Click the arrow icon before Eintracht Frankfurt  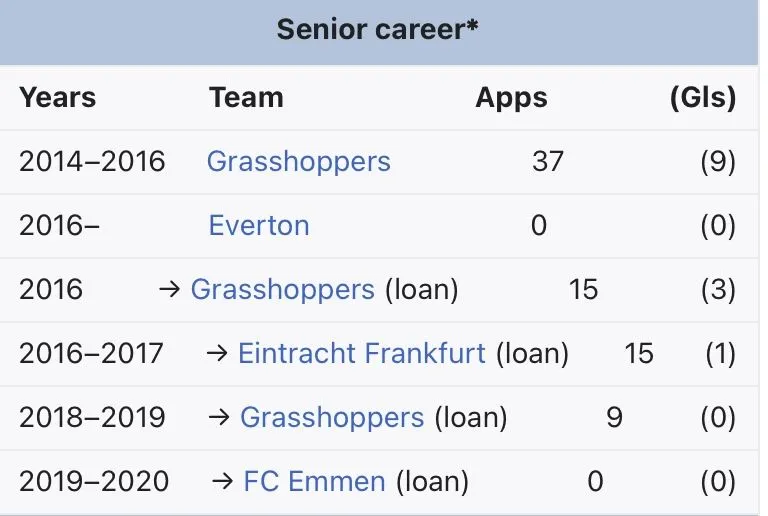tap(217, 353)
